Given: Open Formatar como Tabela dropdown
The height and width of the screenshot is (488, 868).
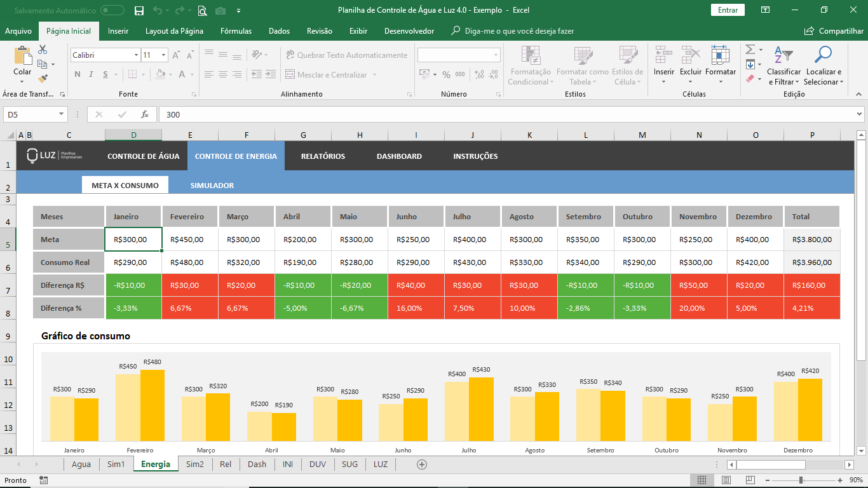Looking at the screenshot, I should (x=582, y=65).
